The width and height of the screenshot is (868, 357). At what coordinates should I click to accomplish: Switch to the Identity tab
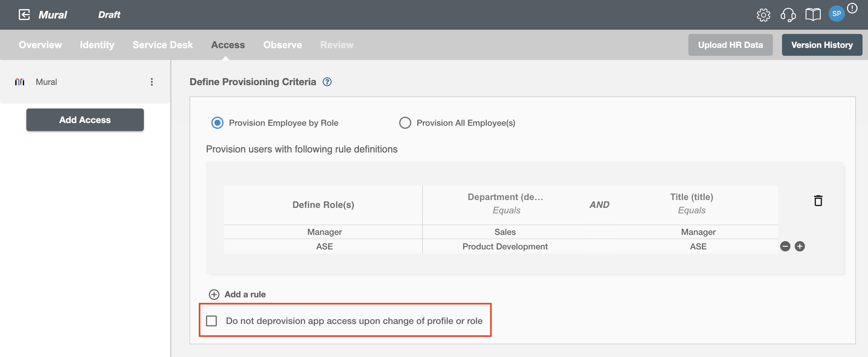point(98,45)
